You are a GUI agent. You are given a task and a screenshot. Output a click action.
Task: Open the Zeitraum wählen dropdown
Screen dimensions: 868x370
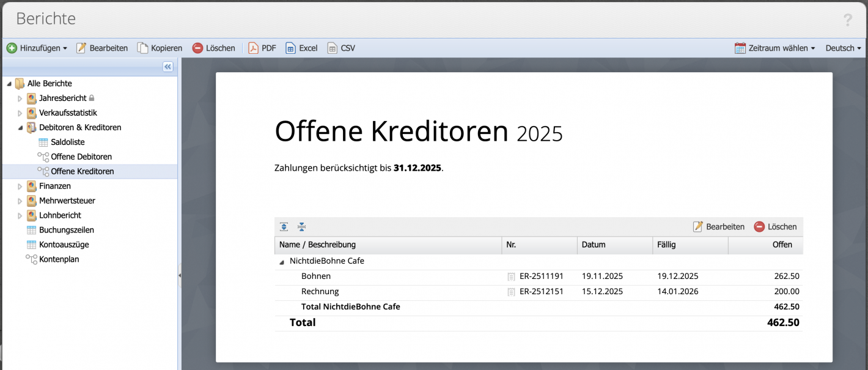775,48
